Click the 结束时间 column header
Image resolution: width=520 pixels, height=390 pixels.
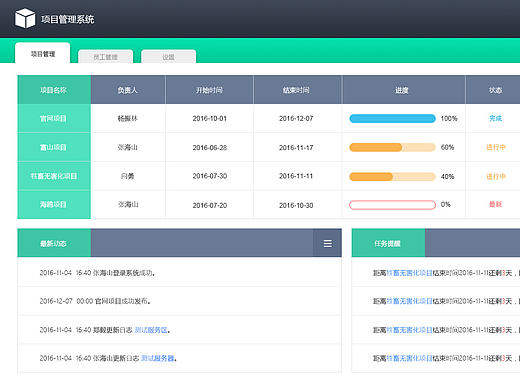pos(296,90)
